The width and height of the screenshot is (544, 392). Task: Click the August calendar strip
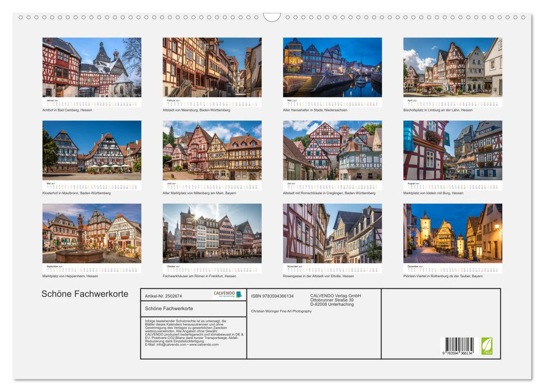click(453, 185)
